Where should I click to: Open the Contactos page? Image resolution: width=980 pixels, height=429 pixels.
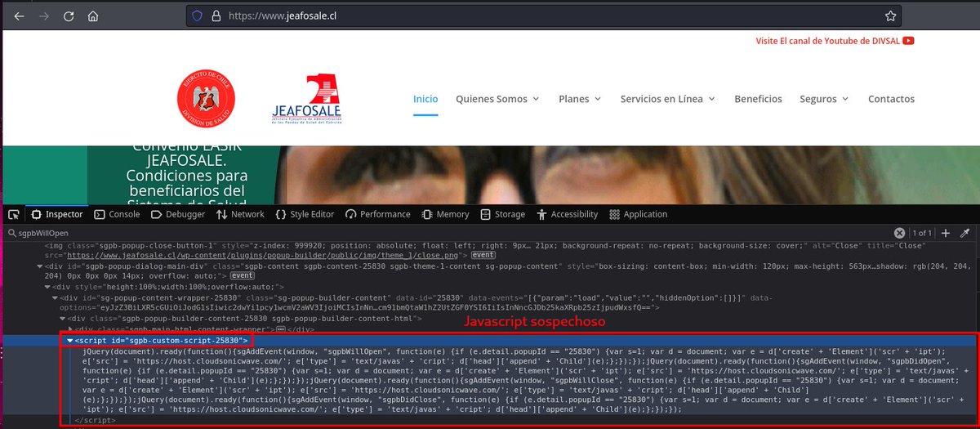(891, 99)
